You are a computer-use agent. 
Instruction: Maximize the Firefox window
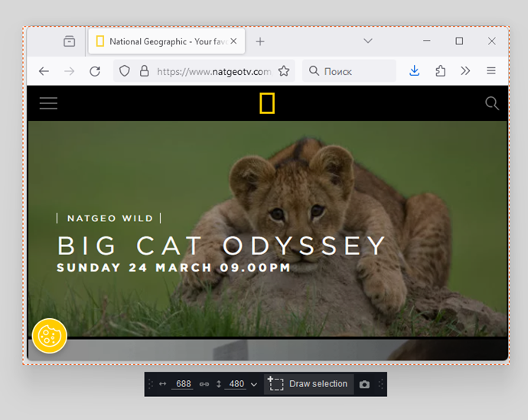pos(459,41)
